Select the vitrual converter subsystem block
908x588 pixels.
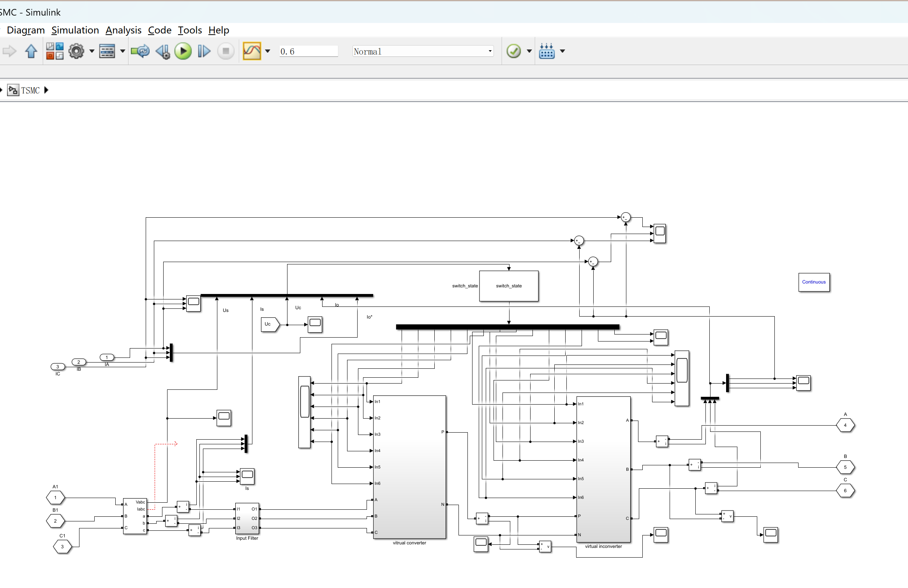point(409,467)
